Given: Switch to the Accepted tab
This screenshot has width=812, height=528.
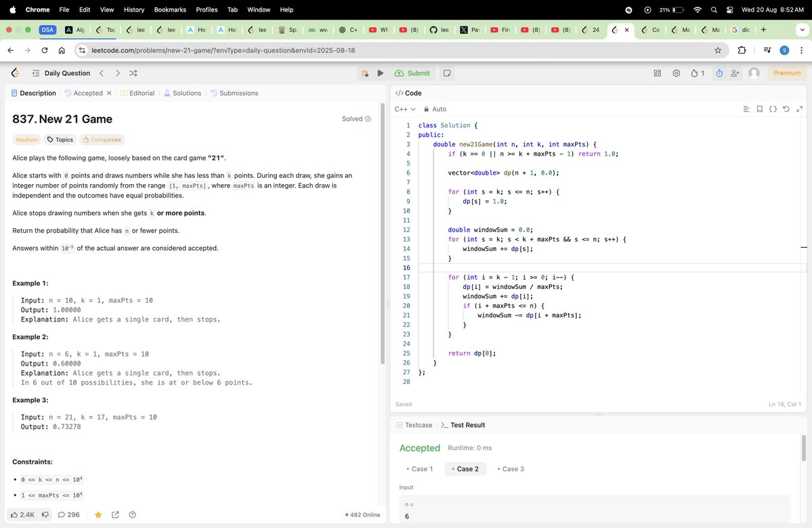Looking at the screenshot, I should click(83, 93).
